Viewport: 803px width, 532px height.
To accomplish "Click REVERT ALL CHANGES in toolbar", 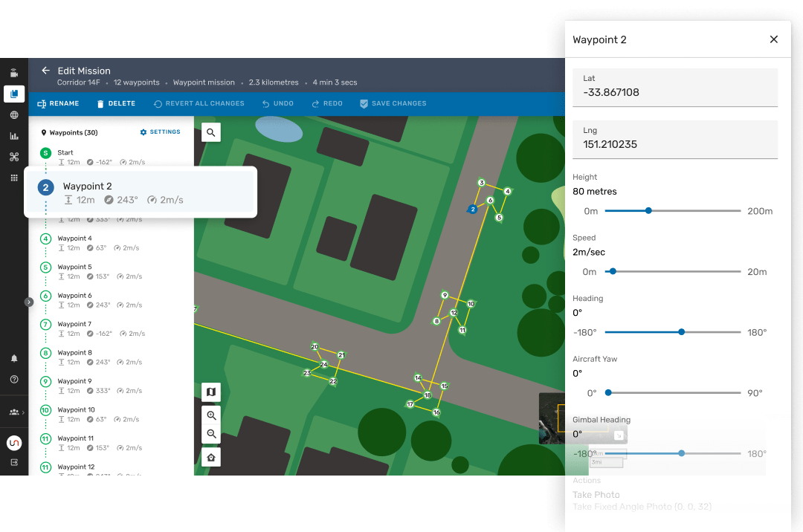I will pyautogui.click(x=199, y=103).
